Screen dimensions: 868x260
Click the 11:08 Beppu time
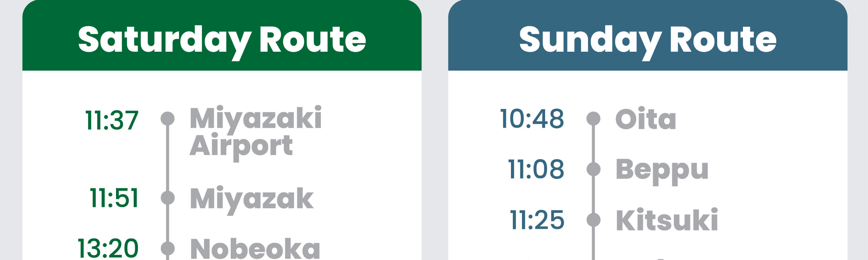pyautogui.click(x=536, y=169)
